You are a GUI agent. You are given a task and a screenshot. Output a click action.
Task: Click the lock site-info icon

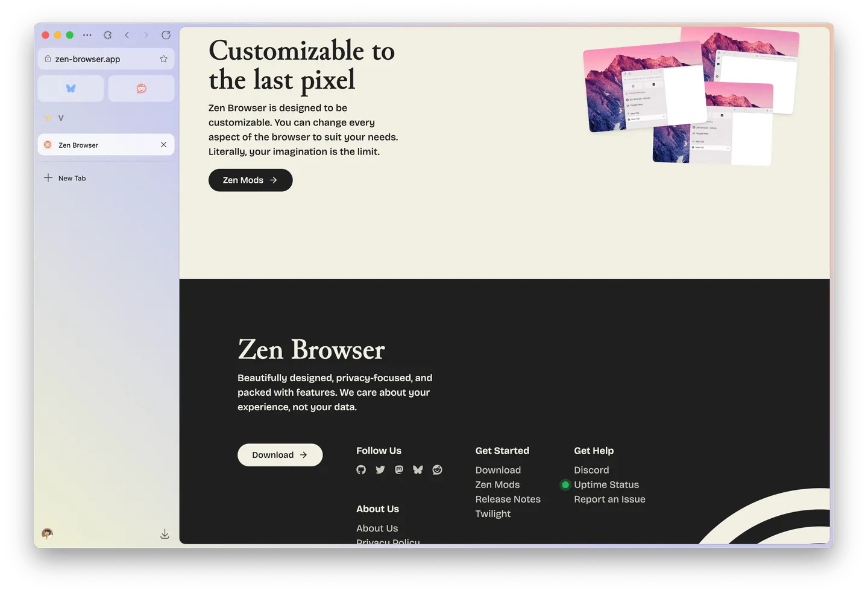(48, 59)
